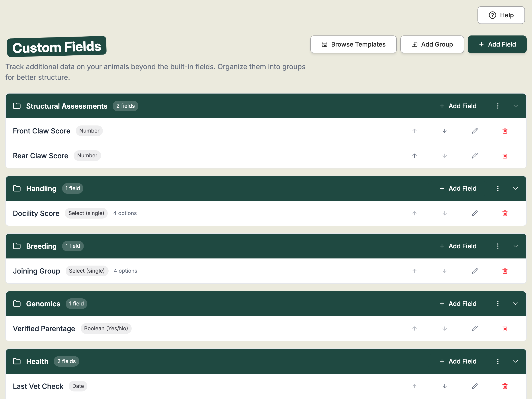This screenshot has width=532, height=399.
Task: Delete the Verified Parentage field
Action: (x=505, y=329)
